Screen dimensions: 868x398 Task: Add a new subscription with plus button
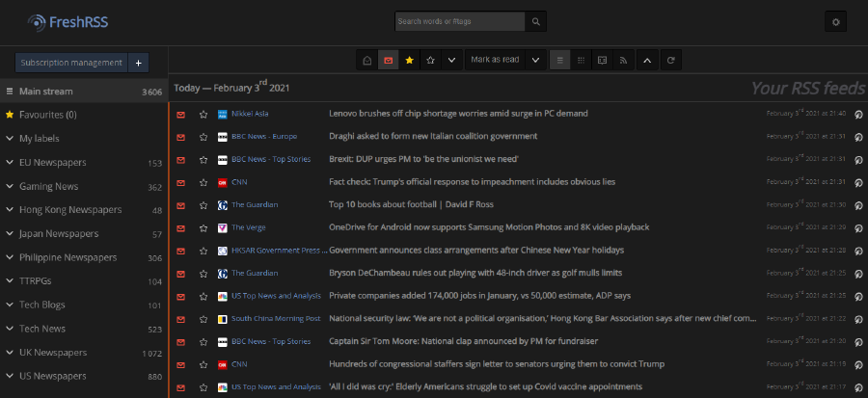[138, 63]
